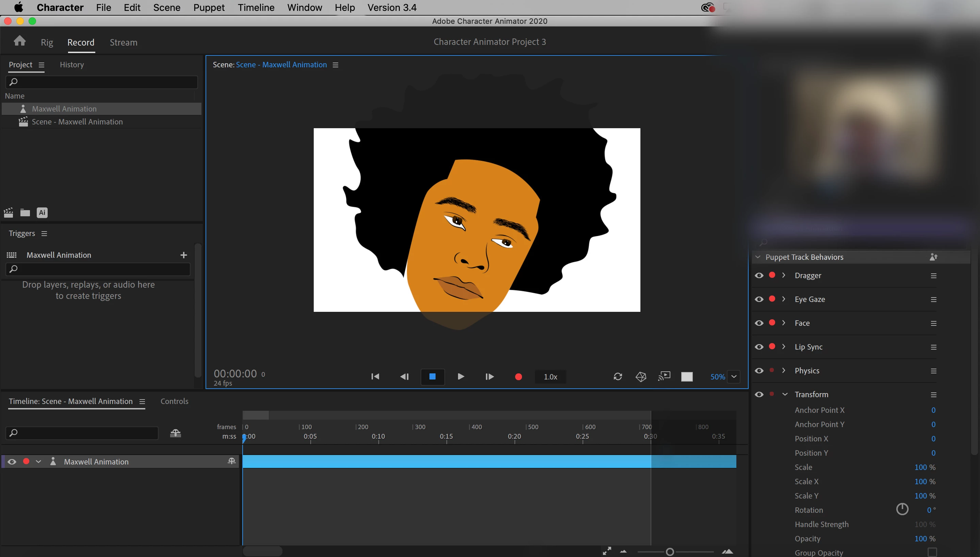Click the new folder icon in Project panel
The height and width of the screenshot is (557, 980).
[25, 213]
